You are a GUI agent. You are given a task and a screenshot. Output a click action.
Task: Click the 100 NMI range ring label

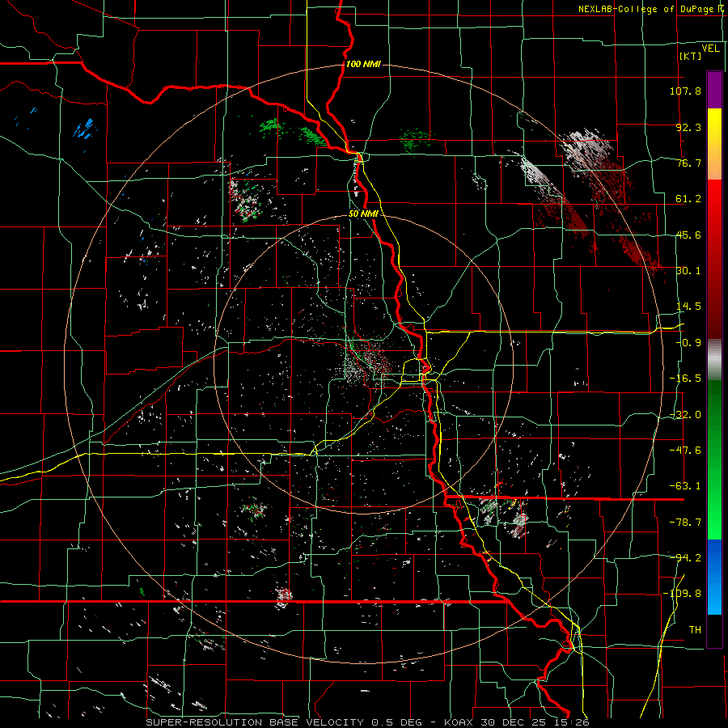click(x=363, y=64)
